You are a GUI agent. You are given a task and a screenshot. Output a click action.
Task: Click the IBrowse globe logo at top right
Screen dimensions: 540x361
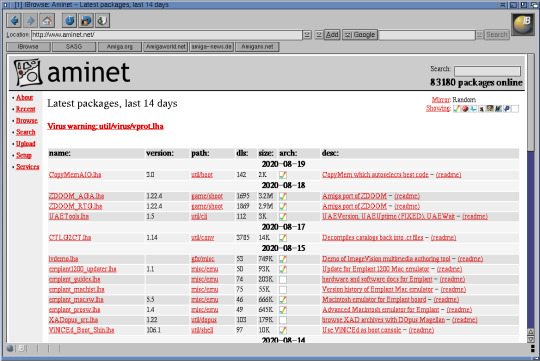[522, 24]
